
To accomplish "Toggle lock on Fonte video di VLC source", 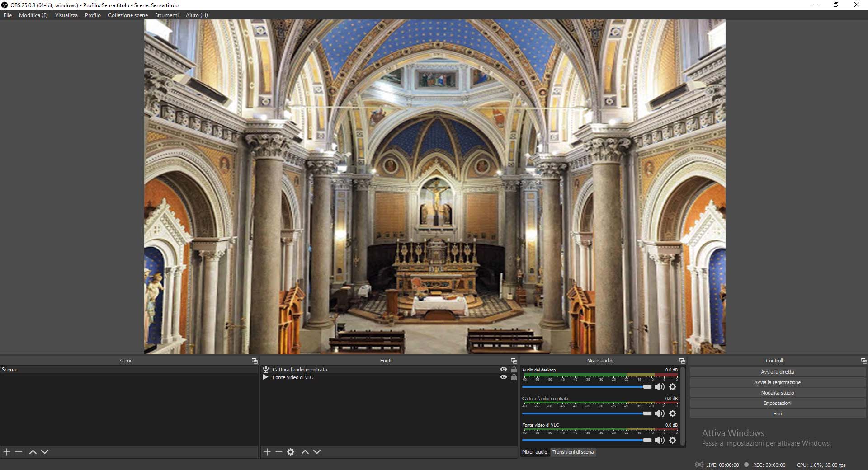I will (514, 377).
